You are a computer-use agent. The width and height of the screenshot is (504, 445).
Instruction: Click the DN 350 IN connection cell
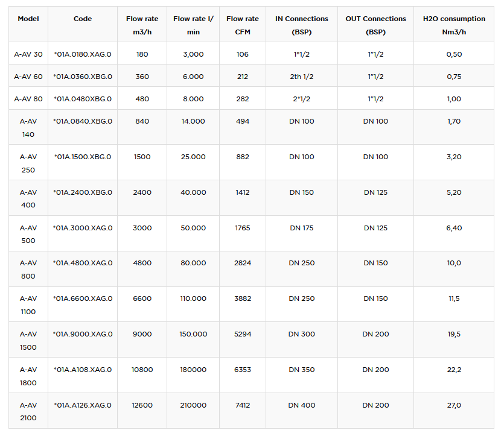(302, 370)
